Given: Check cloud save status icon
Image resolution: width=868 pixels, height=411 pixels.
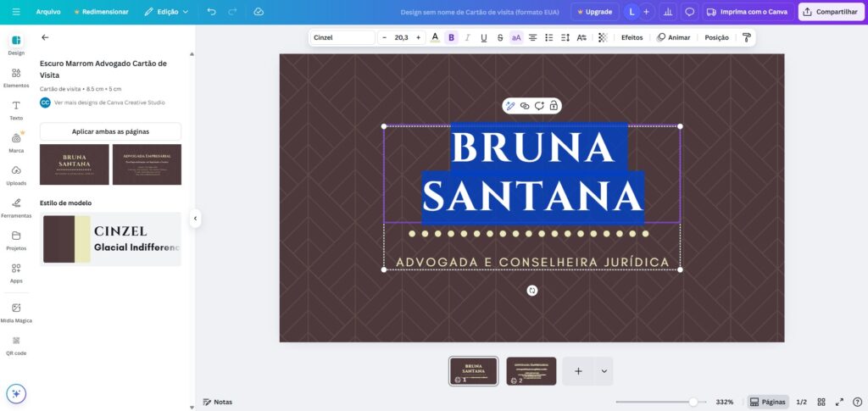Looking at the screenshot, I should pos(259,12).
